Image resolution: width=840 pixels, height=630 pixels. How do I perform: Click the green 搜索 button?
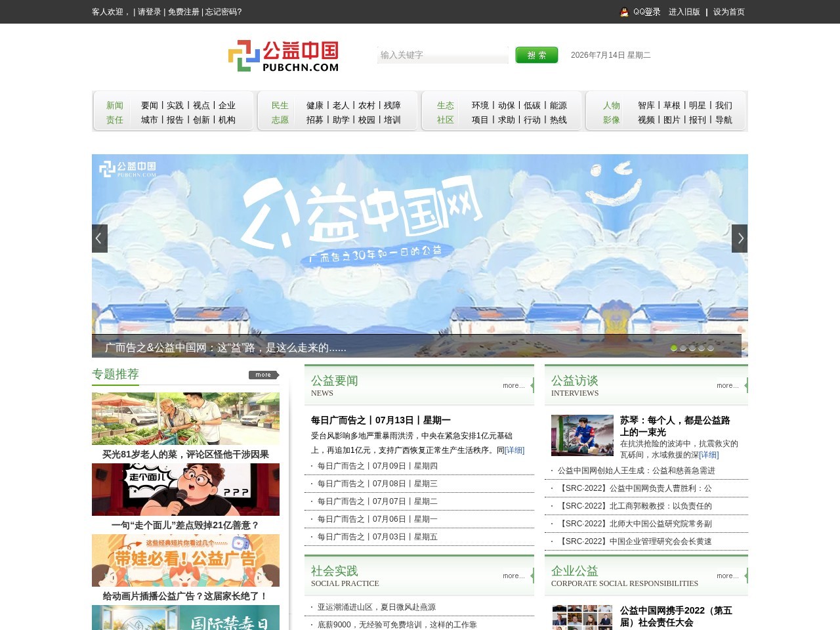click(537, 55)
